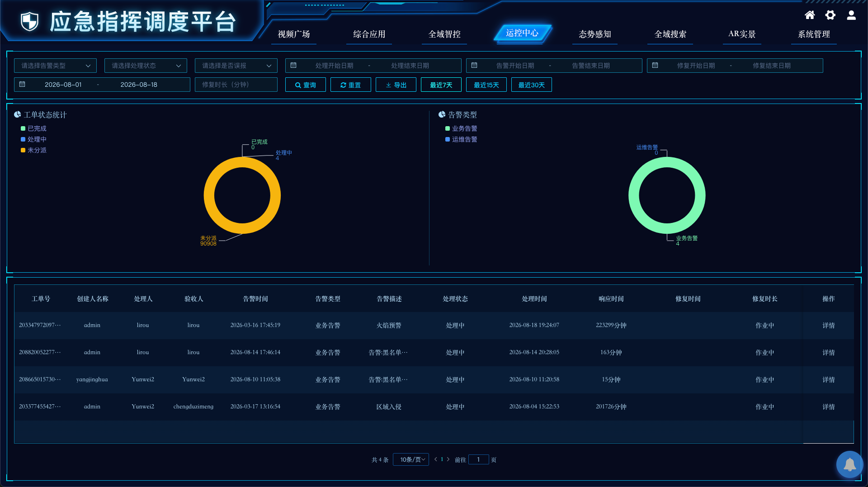
Task: Open settings gear icon
Action: (x=830, y=15)
